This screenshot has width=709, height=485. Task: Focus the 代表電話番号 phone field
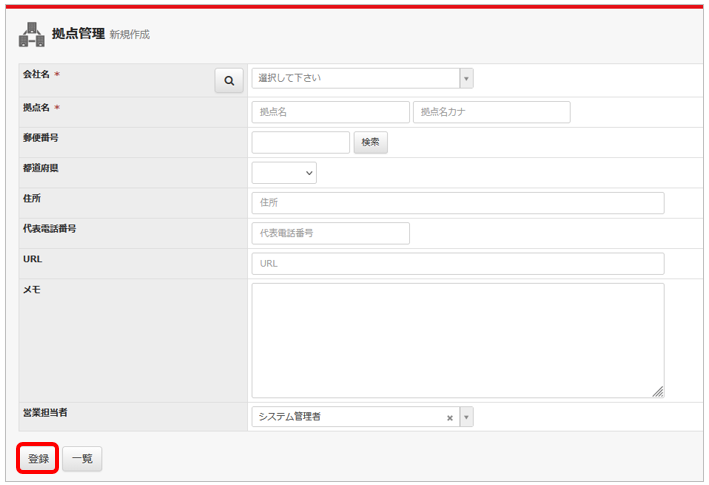click(330, 233)
